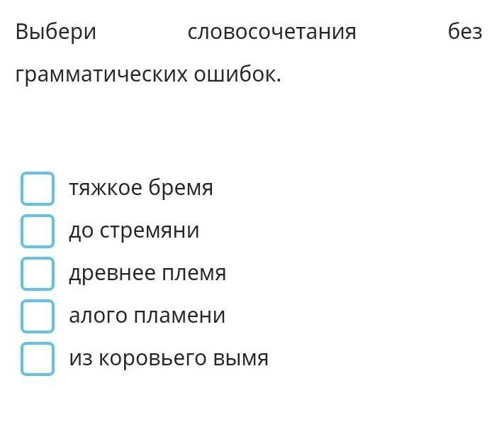Tick the checkbox beside 'до стремяни'

(x=38, y=231)
